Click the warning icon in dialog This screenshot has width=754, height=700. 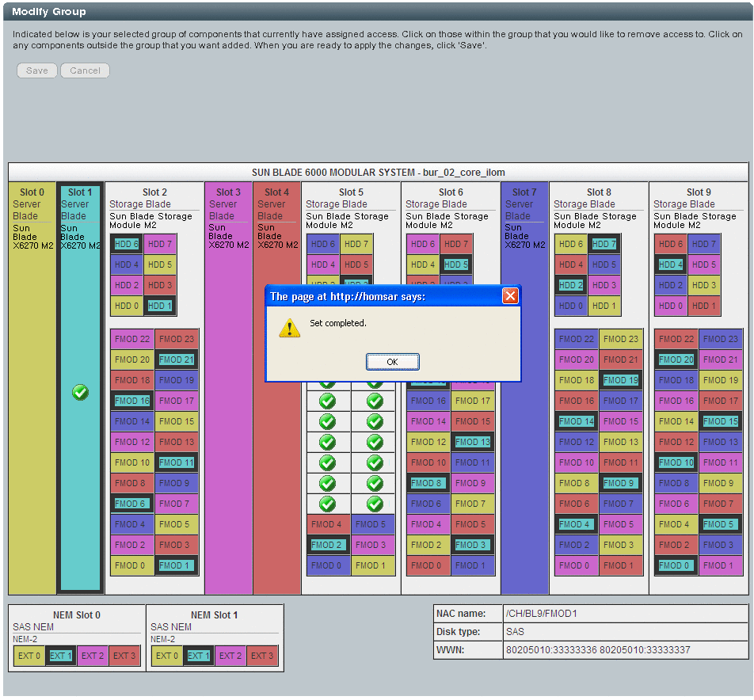pos(290,328)
